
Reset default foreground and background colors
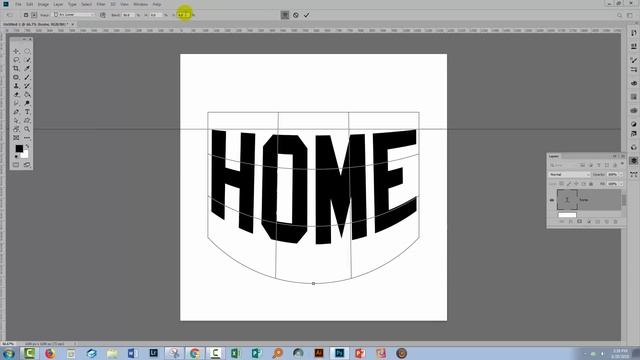[16, 156]
